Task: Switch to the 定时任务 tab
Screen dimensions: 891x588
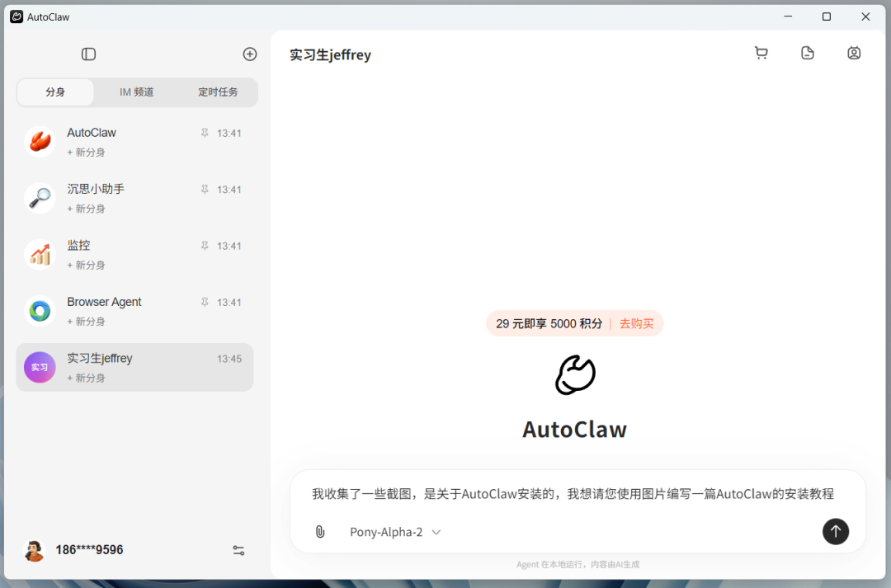Action: tap(217, 92)
